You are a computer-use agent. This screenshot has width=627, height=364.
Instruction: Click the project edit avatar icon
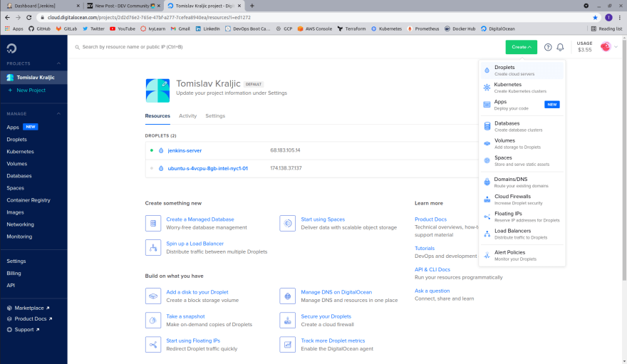tap(157, 90)
